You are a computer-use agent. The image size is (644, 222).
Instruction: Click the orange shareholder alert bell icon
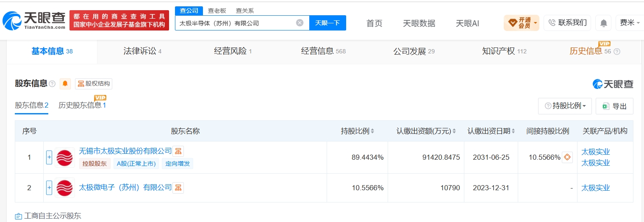pos(65,83)
